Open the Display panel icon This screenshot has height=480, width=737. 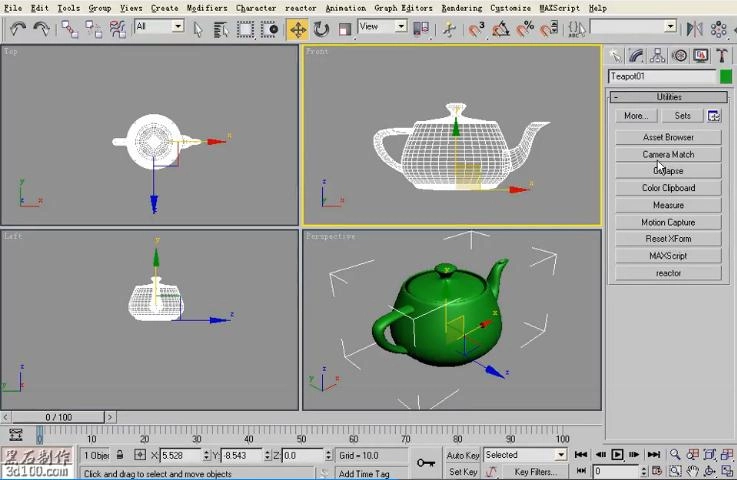[x=700, y=56]
